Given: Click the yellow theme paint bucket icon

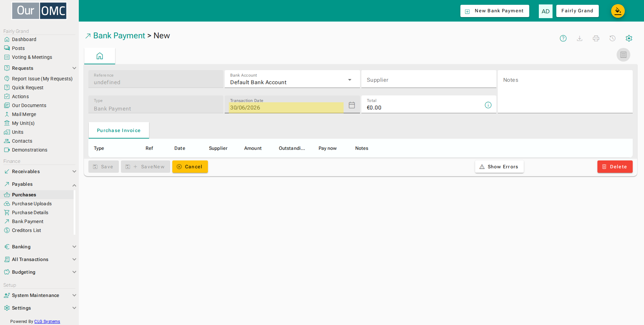Looking at the screenshot, I should pos(618,11).
